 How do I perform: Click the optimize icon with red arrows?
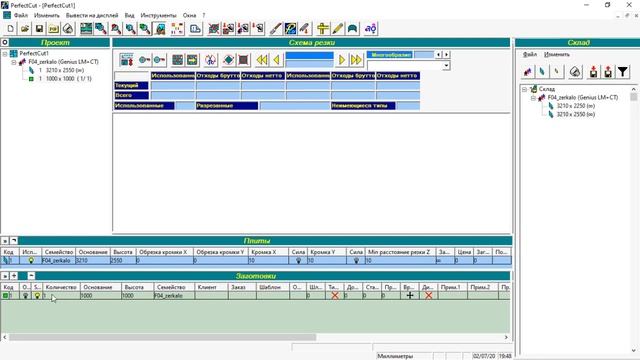point(127,60)
